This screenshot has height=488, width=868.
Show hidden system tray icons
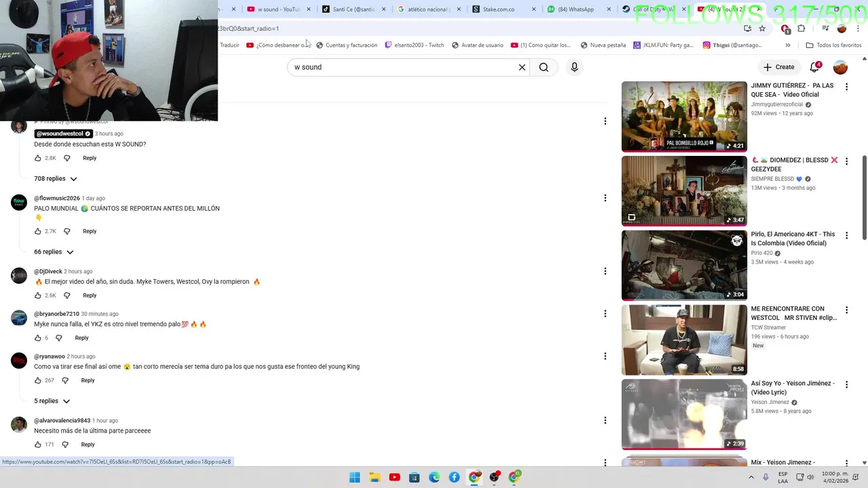point(751,477)
